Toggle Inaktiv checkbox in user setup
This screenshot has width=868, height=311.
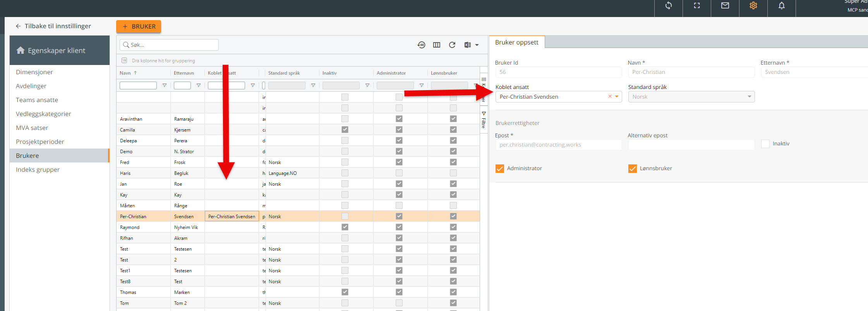(x=765, y=144)
